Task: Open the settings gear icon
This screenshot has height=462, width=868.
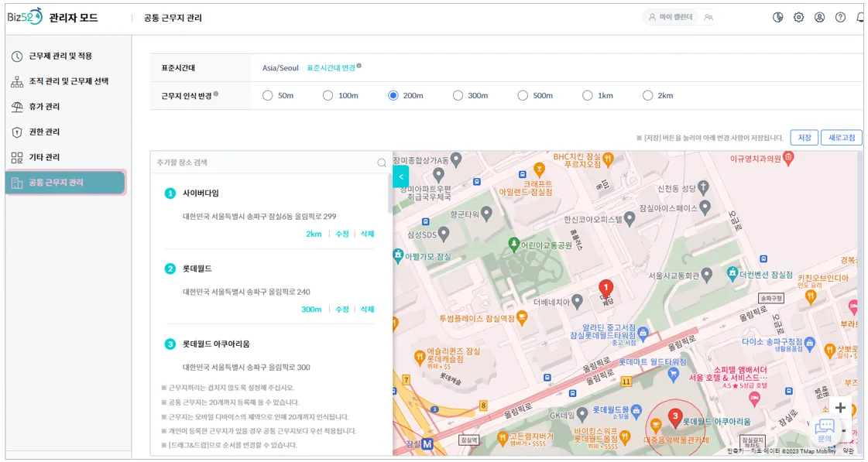Action: (x=798, y=17)
